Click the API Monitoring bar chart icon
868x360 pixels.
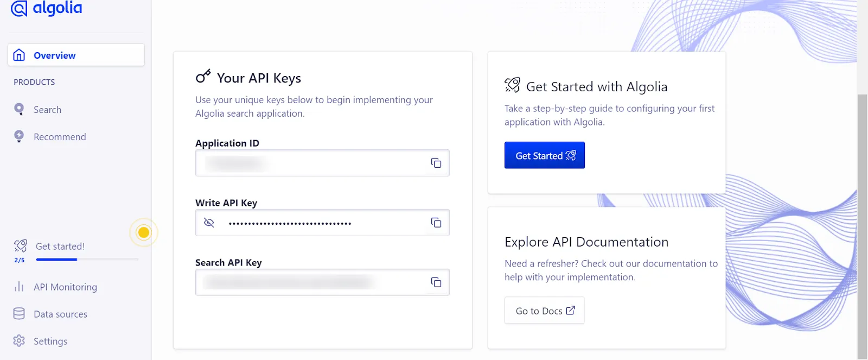19,287
